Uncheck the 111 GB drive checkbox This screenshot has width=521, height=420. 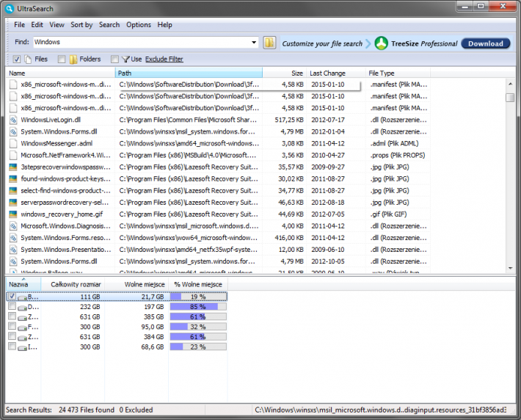[x=12, y=296]
